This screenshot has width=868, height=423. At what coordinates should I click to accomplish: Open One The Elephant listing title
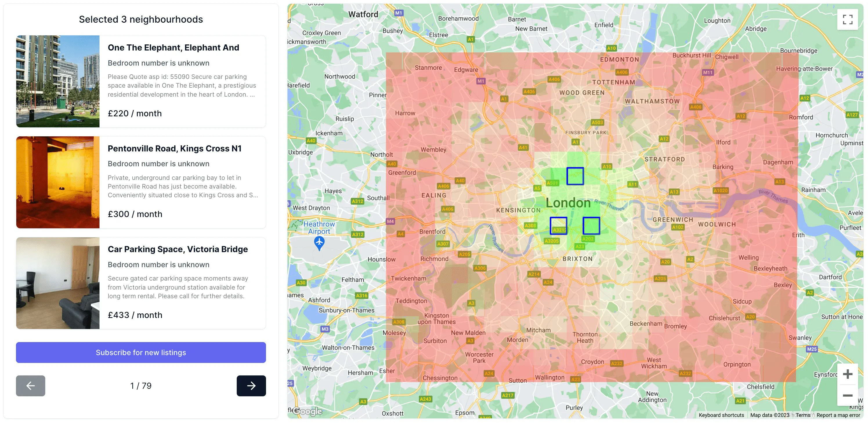[x=173, y=48]
